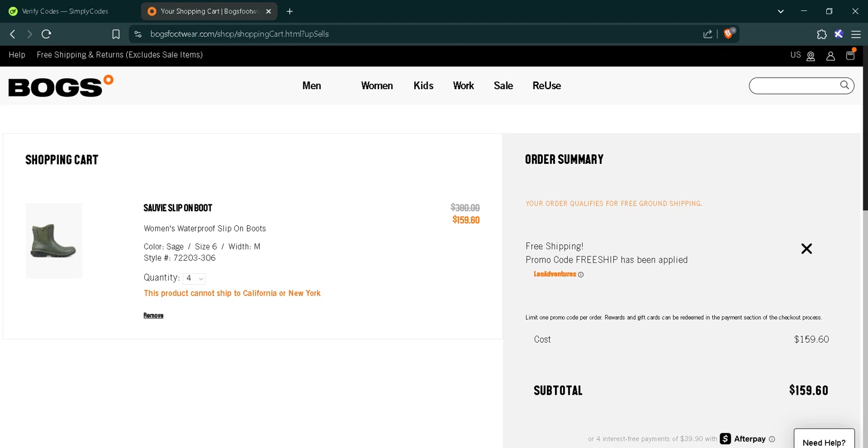Screen dimensions: 868x448
Task: Open shopping bag cart icon
Action: [x=850, y=55]
